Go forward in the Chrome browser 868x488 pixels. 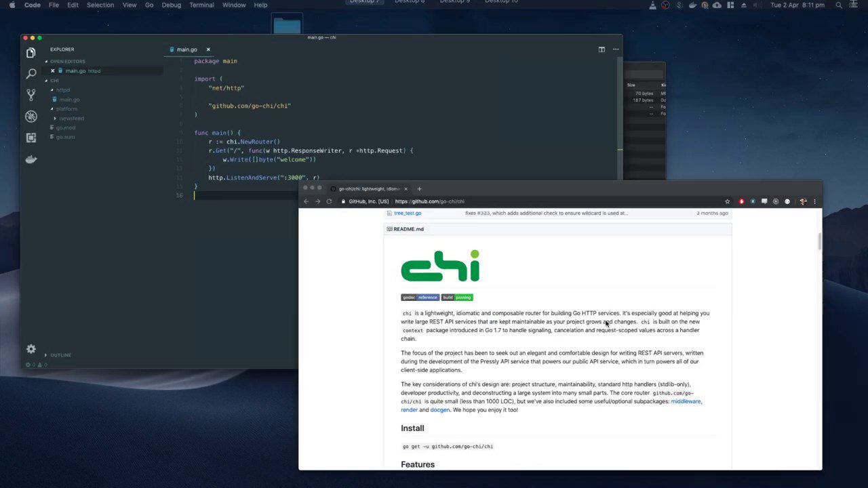pyautogui.click(x=317, y=201)
